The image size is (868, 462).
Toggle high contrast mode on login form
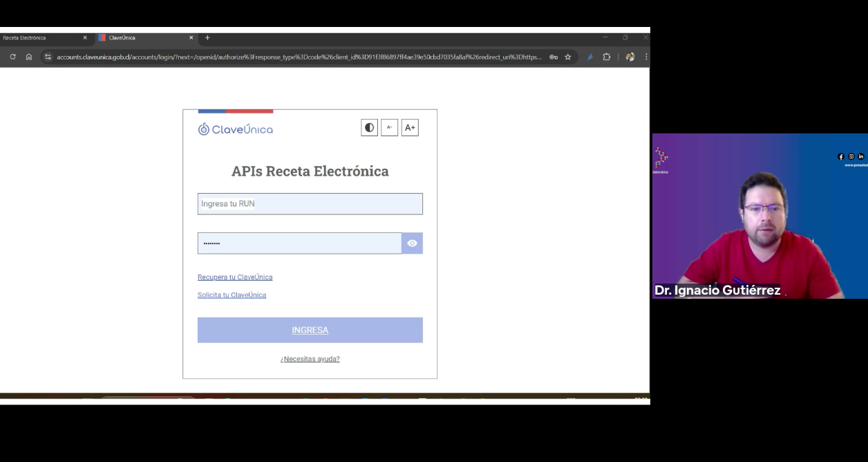tap(369, 128)
